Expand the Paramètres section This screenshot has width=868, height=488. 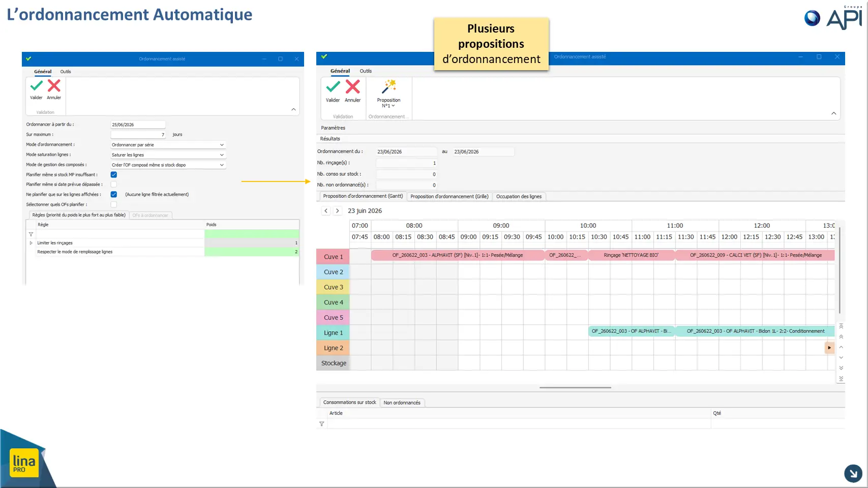click(333, 128)
